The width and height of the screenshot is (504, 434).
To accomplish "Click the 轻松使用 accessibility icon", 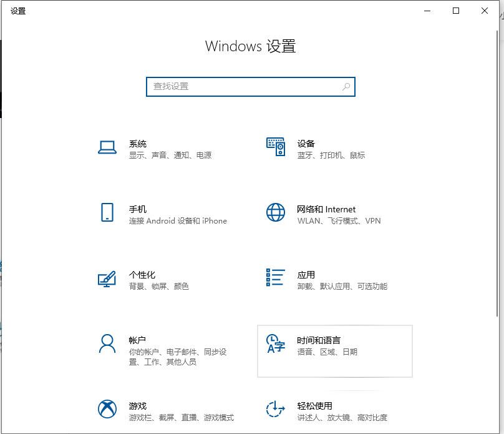I will pyautogui.click(x=275, y=409).
